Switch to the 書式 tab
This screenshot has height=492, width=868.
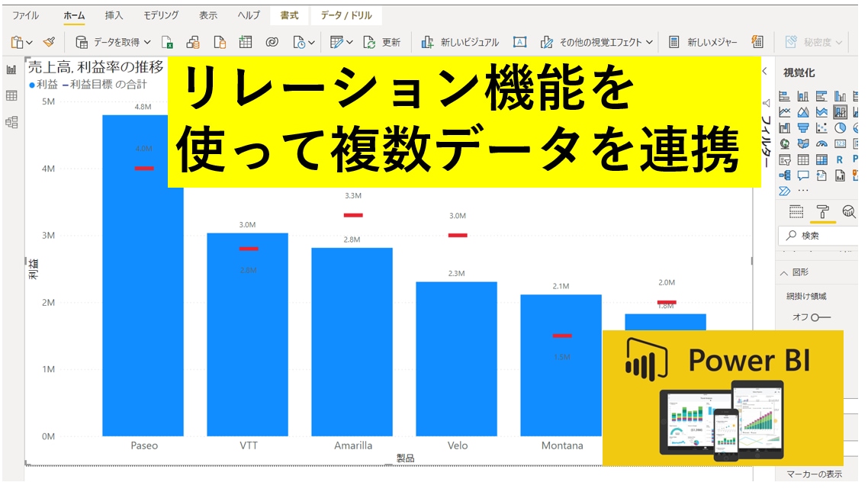pos(289,15)
